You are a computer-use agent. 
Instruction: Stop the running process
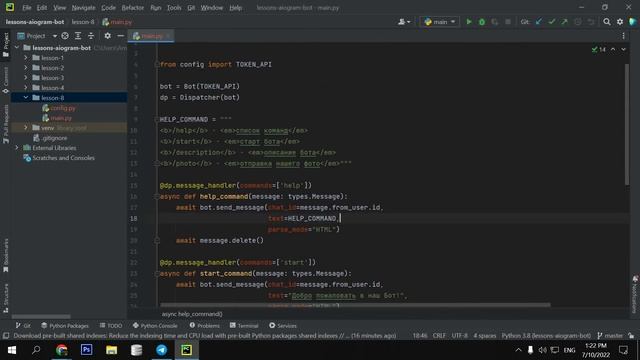[x=508, y=22]
